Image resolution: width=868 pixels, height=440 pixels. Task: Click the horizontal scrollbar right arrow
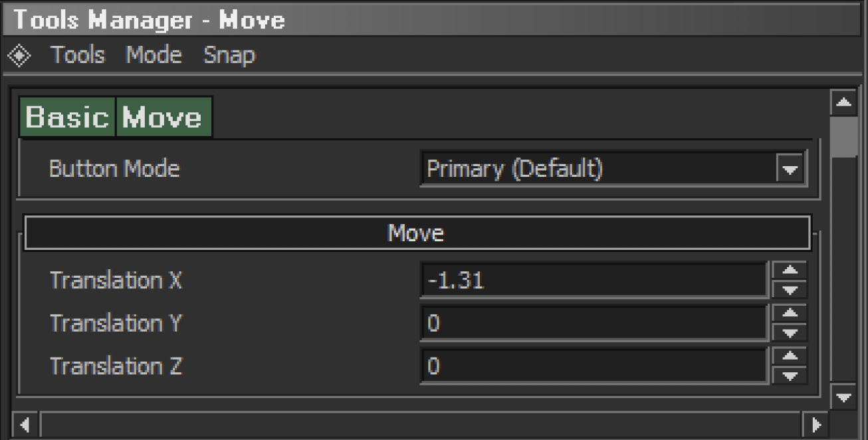tap(815, 424)
